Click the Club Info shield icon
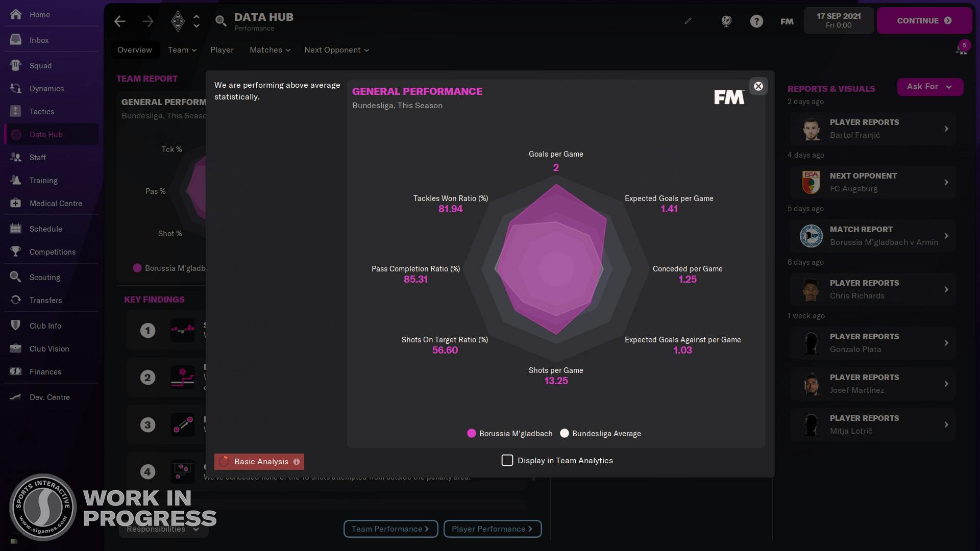Screen dimensions: 980x551 click(16, 325)
